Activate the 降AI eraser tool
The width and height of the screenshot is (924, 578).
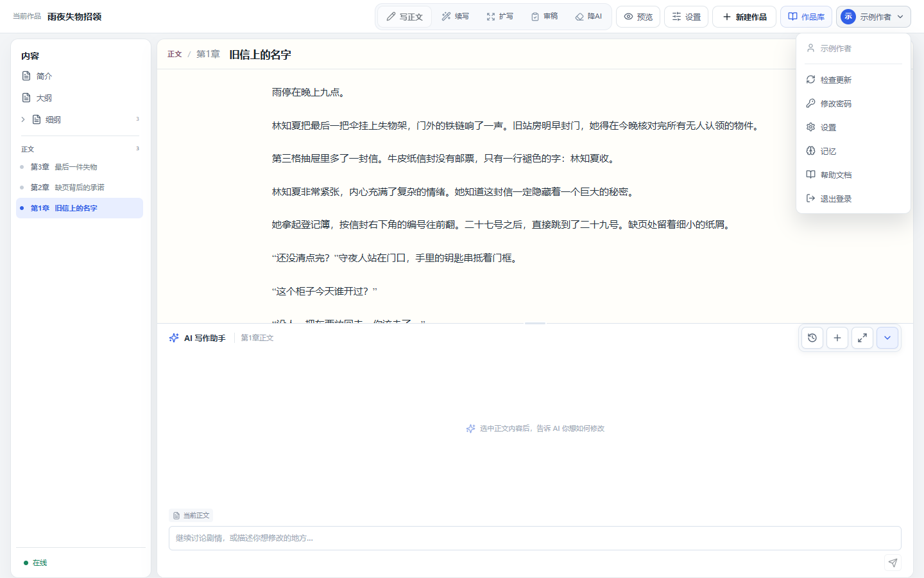pyautogui.click(x=588, y=17)
